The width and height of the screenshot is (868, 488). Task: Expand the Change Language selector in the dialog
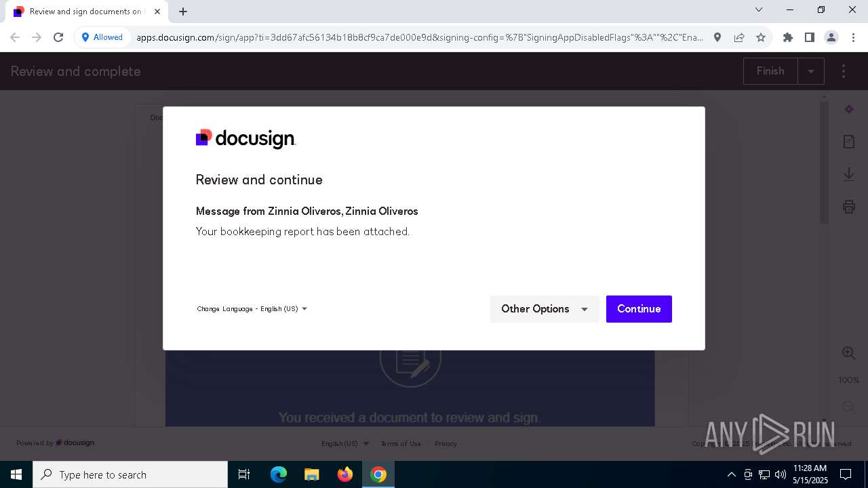coord(252,309)
